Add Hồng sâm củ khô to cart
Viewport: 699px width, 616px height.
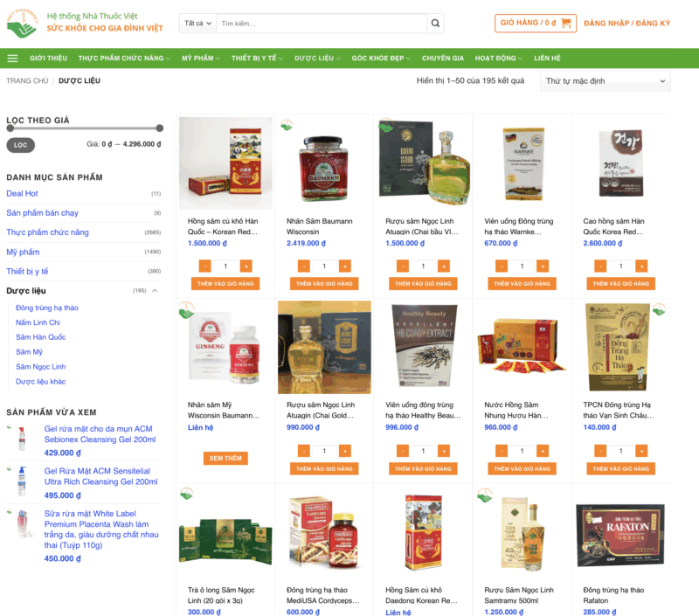225,283
